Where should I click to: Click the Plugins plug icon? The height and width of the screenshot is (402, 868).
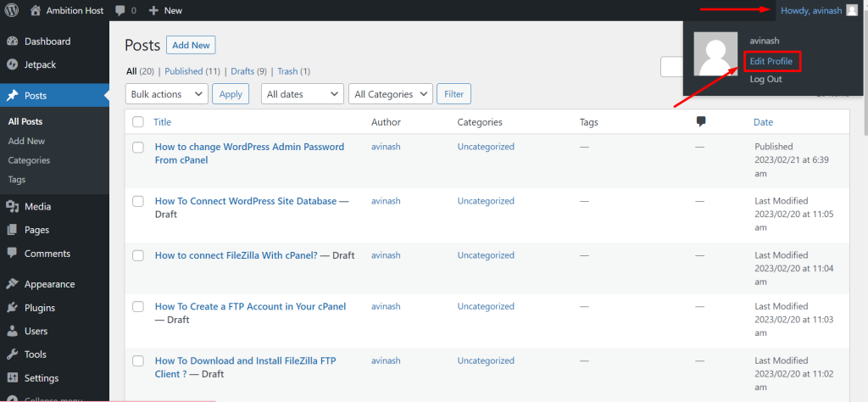(12, 308)
